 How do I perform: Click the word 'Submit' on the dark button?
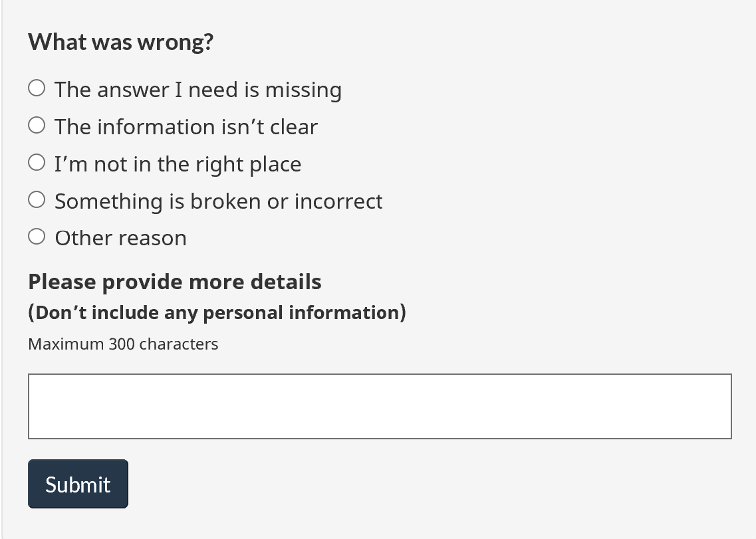78,485
